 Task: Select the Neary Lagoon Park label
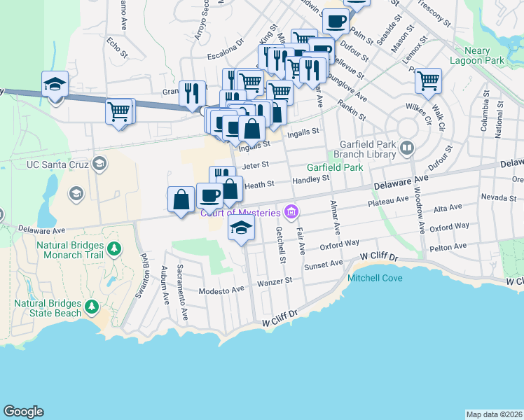pos(477,55)
